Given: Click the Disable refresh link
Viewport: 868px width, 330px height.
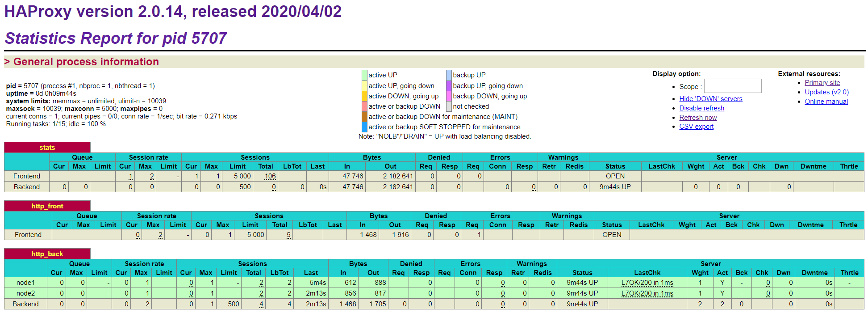Looking at the screenshot, I should click(x=701, y=108).
